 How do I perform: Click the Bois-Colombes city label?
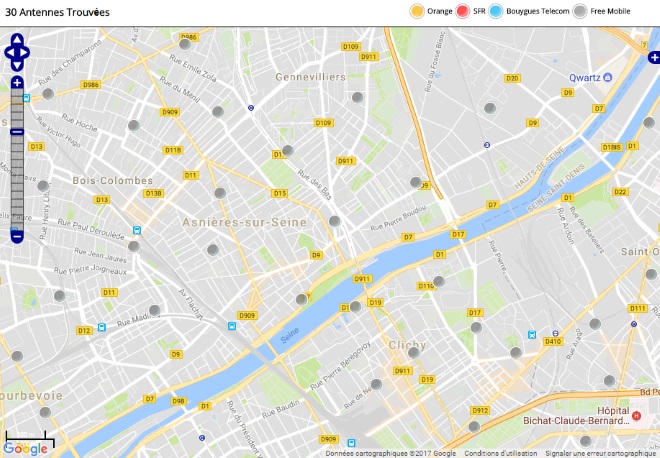(x=113, y=181)
